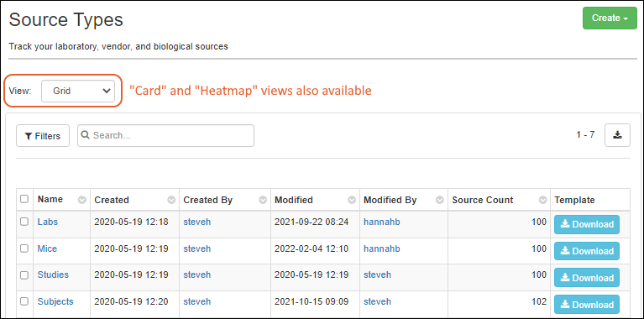
Task: Open the Filters funnel button
Action: (x=43, y=135)
